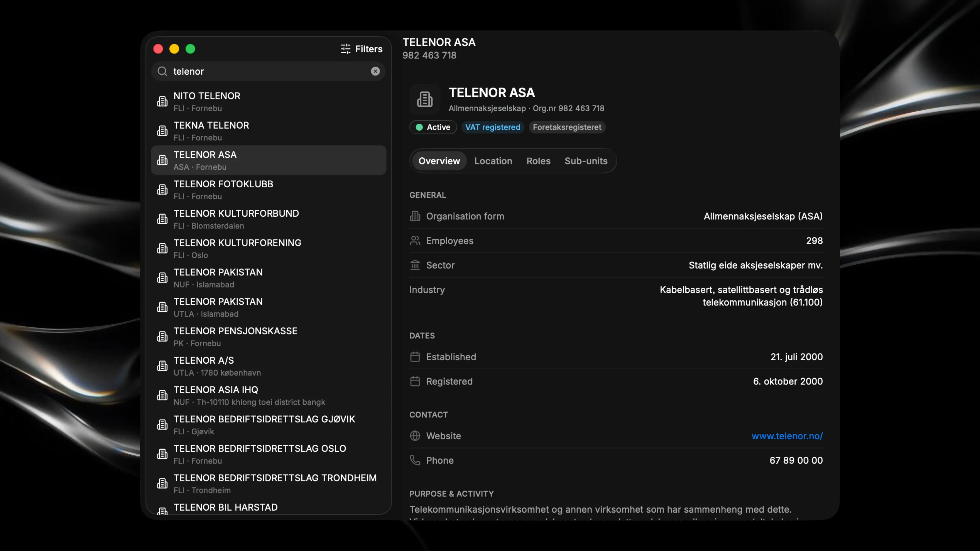
Task: Select TELENOR PENSJONSKASSE result
Action: 269,336
